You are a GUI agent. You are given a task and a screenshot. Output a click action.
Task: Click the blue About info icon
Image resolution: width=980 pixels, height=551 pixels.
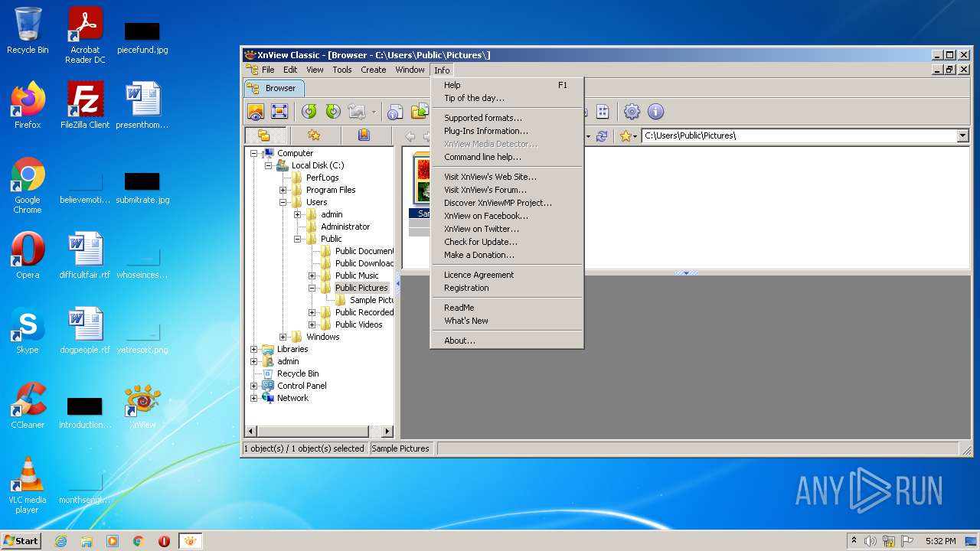pyautogui.click(x=655, y=112)
